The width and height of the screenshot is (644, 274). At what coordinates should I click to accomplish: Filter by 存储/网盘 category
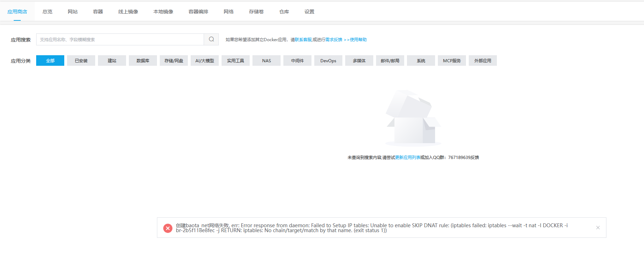174,60
